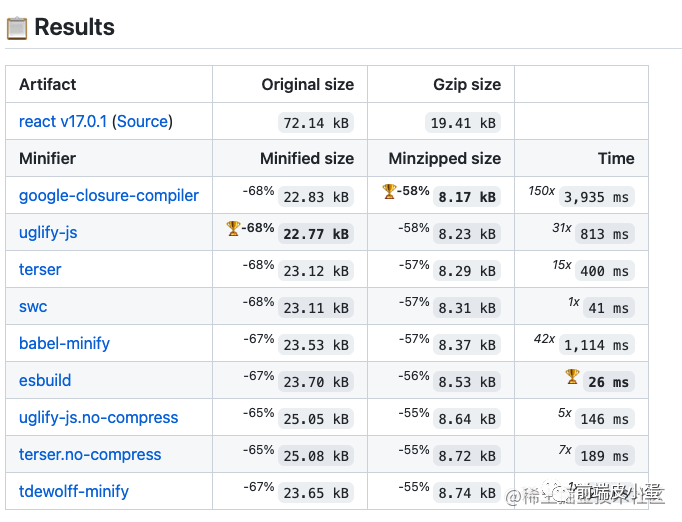Image resolution: width=682 pixels, height=522 pixels.
Task: Click the trophy icon in esbuild's time cell
Action: pyautogui.click(x=572, y=376)
